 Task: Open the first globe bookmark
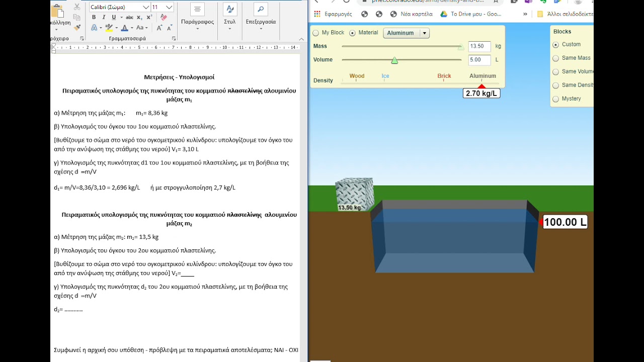pyautogui.click(x=364, y=14)
